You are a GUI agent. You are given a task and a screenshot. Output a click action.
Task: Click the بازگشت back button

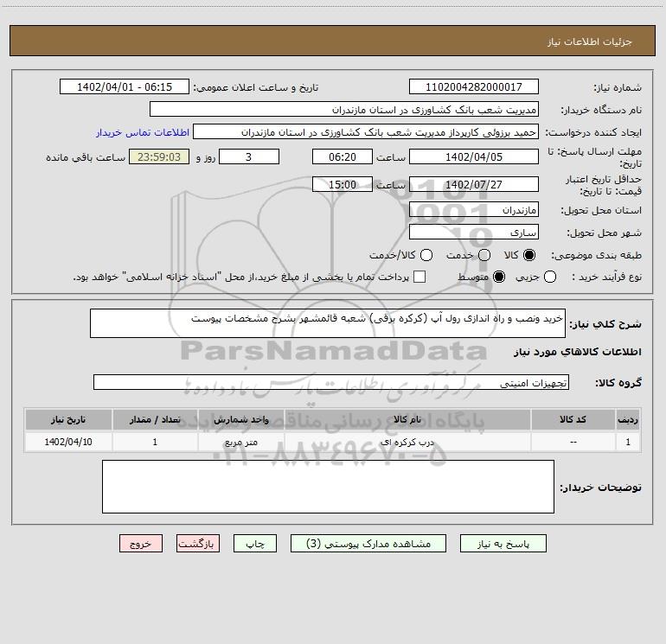(198, 544)
